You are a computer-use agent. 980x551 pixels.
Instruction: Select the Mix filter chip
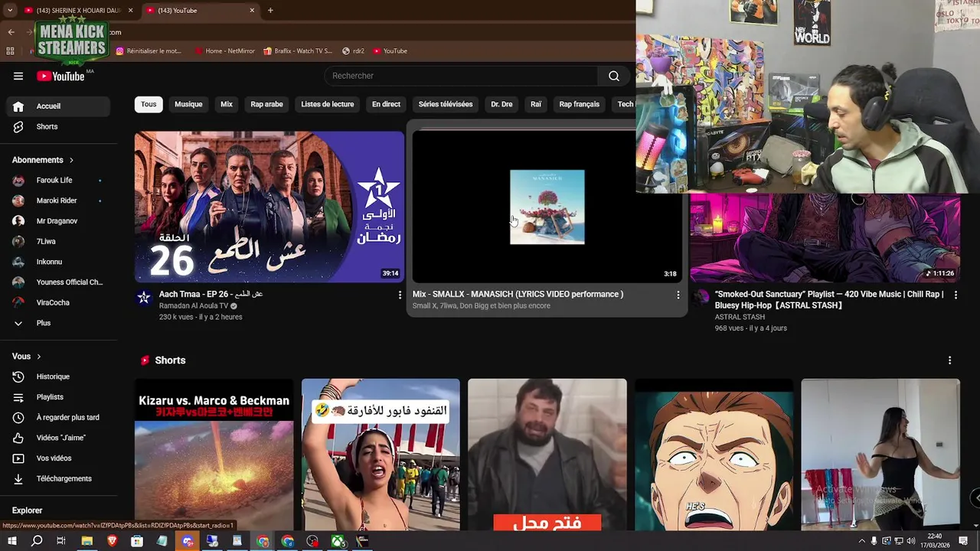coord(227,104)
